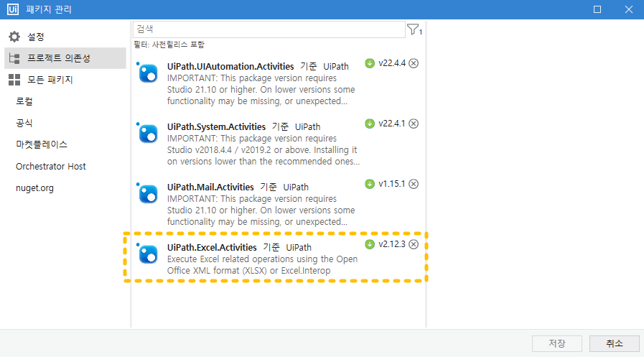Focus the 검색 search field

pyautogui.click(x=269, y=29)
